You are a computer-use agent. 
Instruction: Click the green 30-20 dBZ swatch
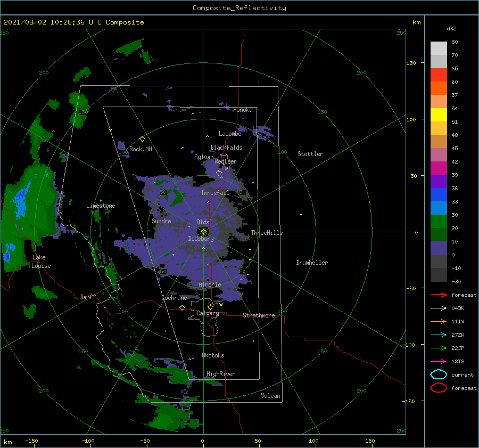point(439,222)
